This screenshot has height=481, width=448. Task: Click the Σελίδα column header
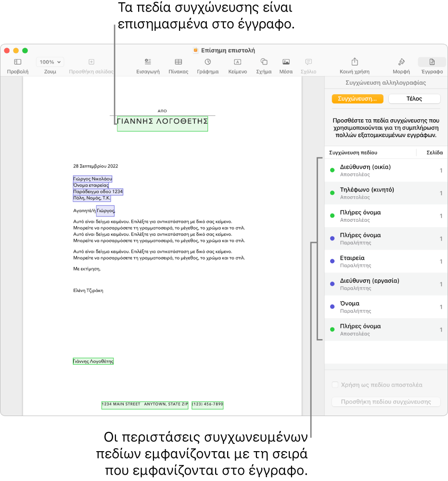pos(435,152)
